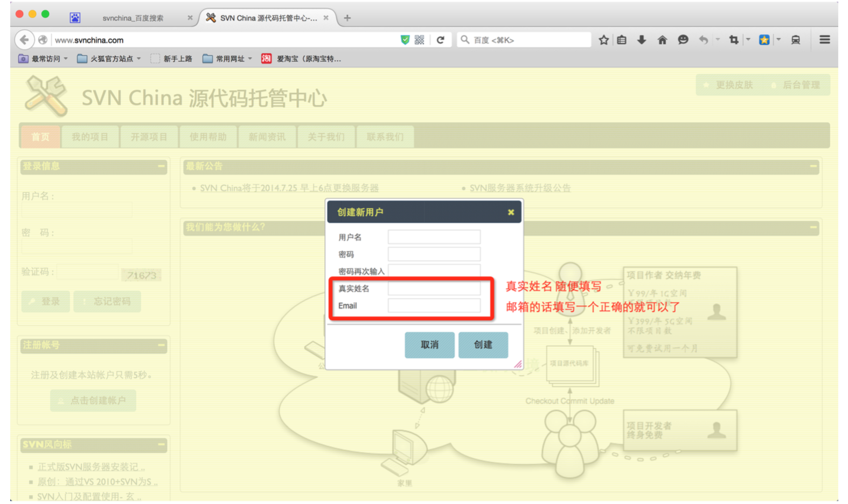The width and height of the screenshot is (848, 504).
Task: Select the 新闻资讯 navigation tab
Action: point(267,137)
